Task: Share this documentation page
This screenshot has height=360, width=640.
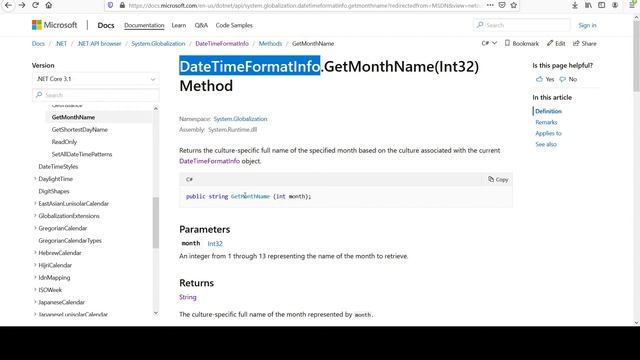Action: pyautogui.click(x=584, y=43)
